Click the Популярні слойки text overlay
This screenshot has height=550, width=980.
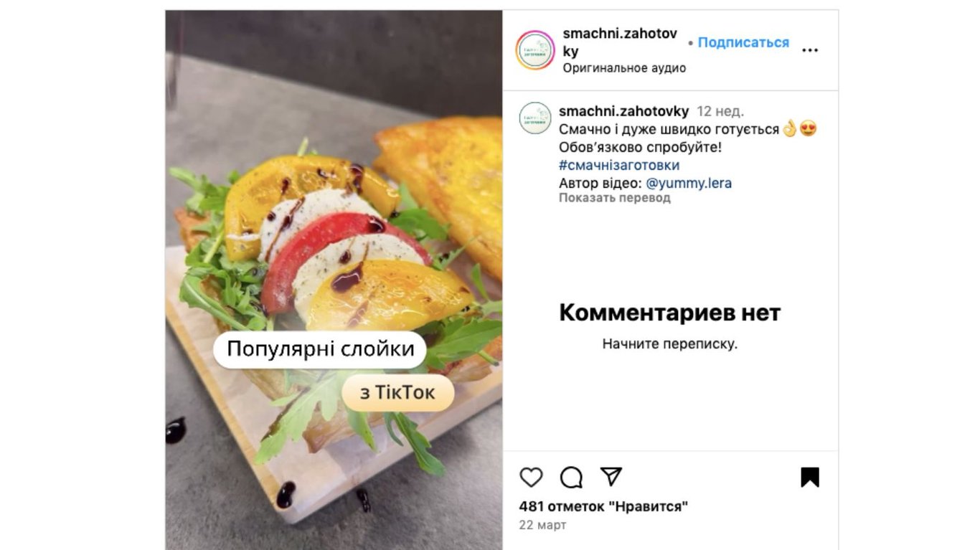[320, 350]
